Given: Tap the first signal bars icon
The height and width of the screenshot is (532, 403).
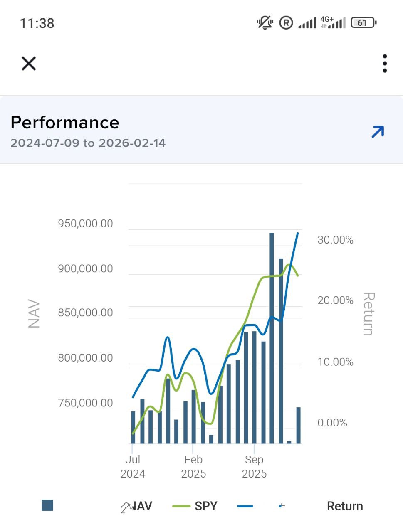Looking at the screenshot, I should [x=307, y=23].
